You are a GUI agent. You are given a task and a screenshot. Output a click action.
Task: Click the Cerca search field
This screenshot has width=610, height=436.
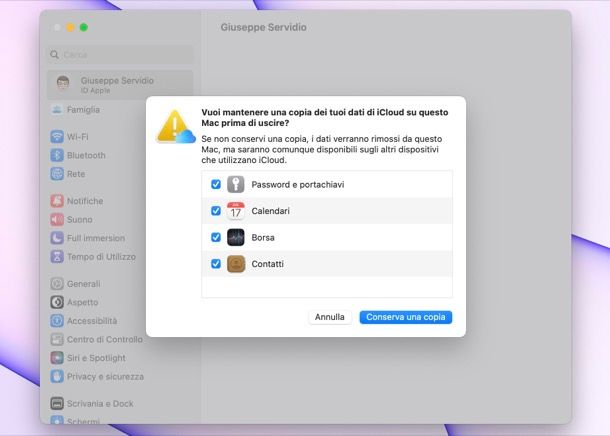(x=120, y=54)
